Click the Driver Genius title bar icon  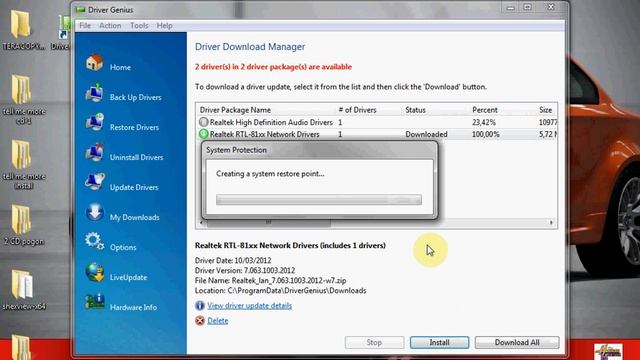pos(80,10)
